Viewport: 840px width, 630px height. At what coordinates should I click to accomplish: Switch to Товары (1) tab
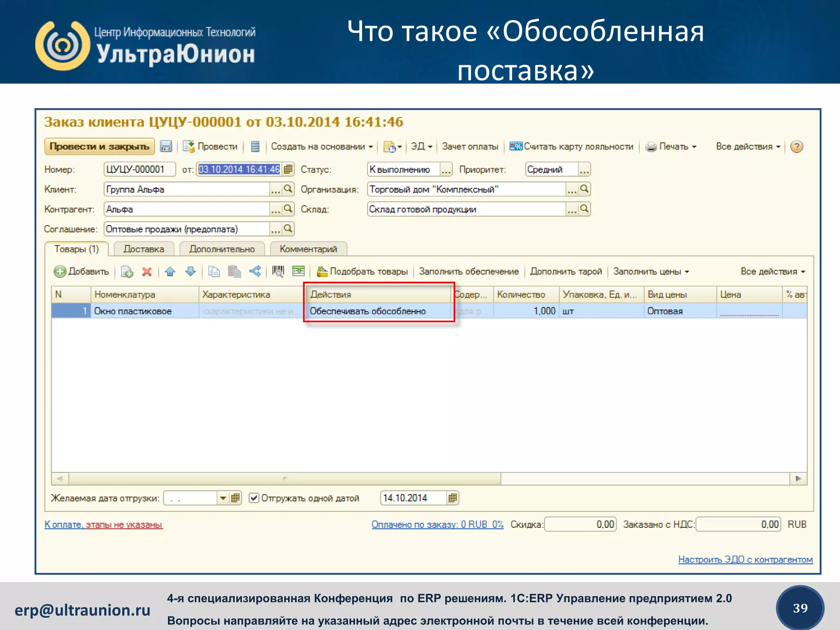(x=77, y=249)
